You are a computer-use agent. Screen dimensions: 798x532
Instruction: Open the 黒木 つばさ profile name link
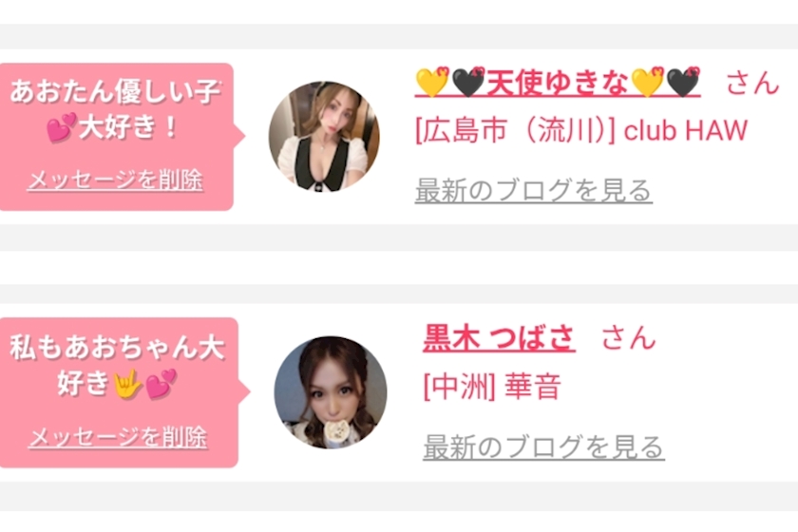[499, 337]
